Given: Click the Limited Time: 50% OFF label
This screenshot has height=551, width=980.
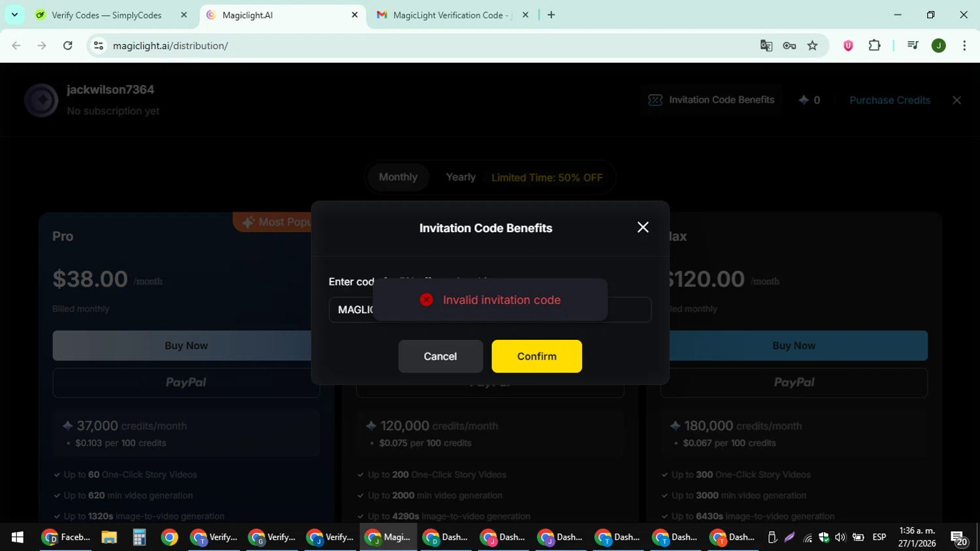Looking at the screenshot, I should (547, 178).
